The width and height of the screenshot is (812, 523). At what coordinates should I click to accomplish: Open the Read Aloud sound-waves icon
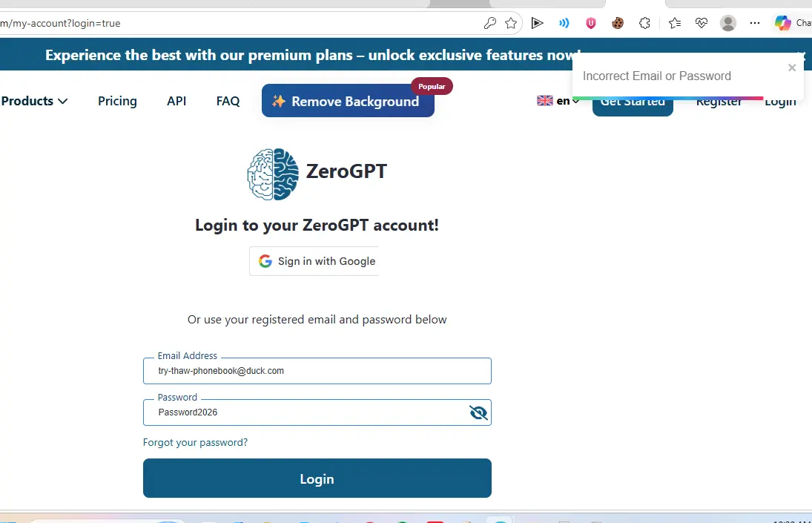coord(564,23)
